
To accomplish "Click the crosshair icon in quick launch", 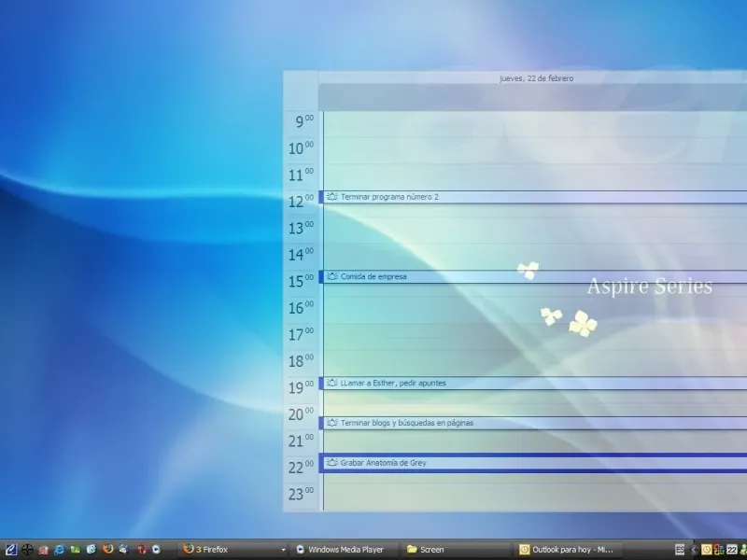I will click(27, 550).
